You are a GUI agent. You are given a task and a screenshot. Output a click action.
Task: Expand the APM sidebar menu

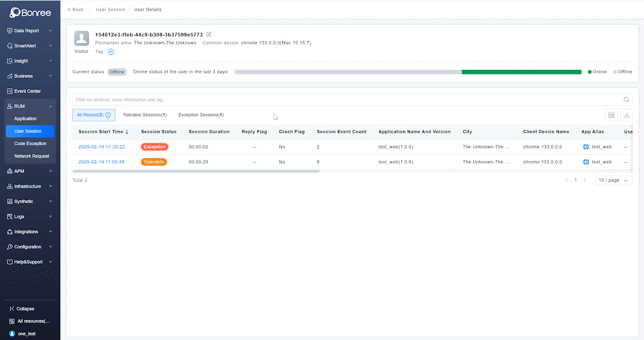(x=51, y=171)
